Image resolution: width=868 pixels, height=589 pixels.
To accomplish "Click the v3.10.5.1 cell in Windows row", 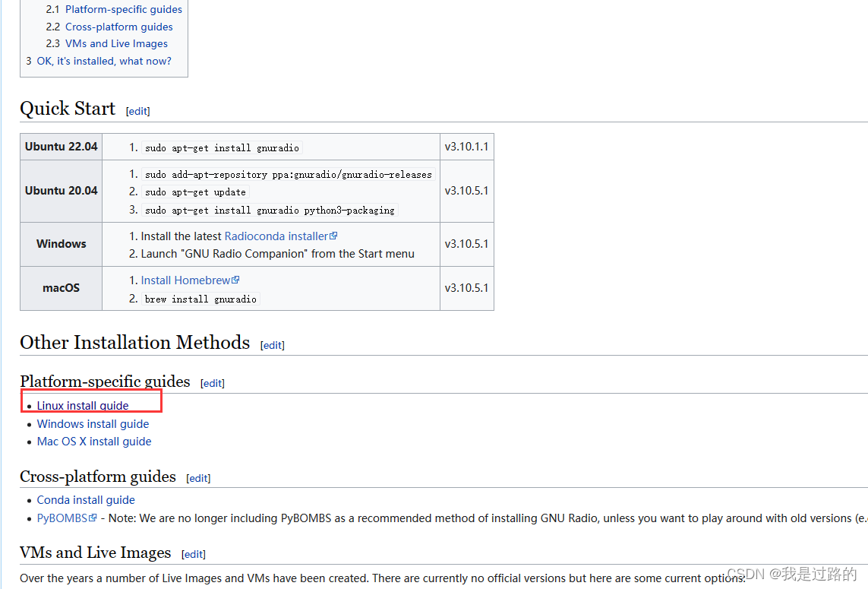I will click(467, 245).
